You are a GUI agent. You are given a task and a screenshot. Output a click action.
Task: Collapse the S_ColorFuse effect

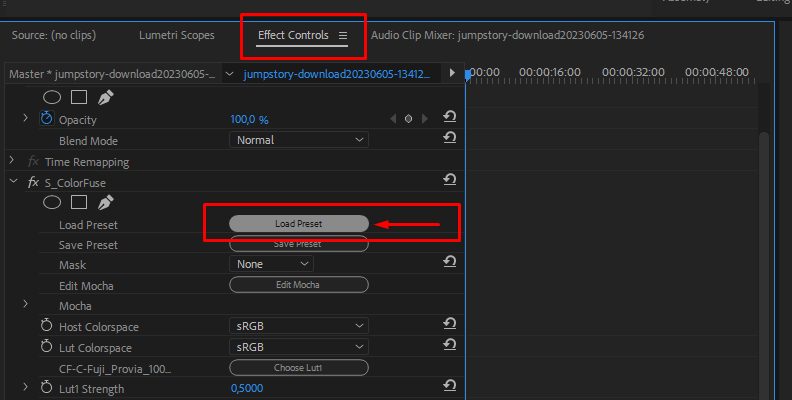pyautogui.click(x=14, y=181)
